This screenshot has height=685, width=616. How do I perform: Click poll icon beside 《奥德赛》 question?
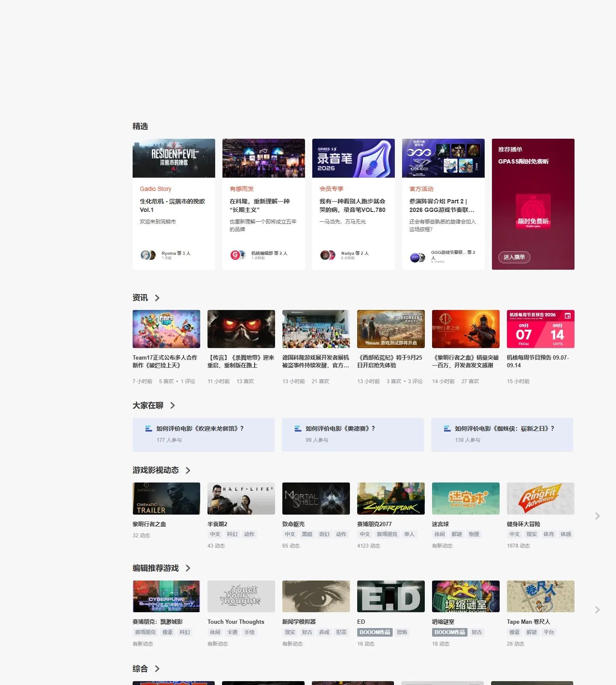(298, 429)
